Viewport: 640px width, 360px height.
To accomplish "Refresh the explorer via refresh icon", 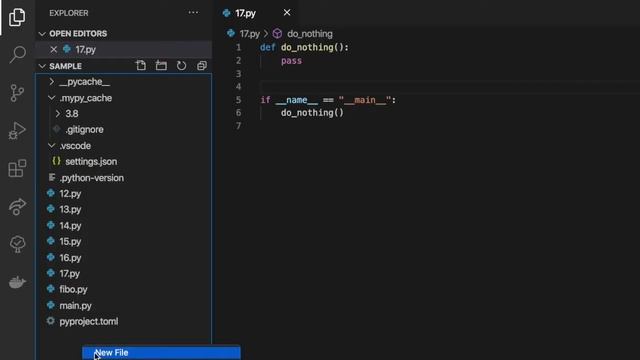I will point(181,66).
